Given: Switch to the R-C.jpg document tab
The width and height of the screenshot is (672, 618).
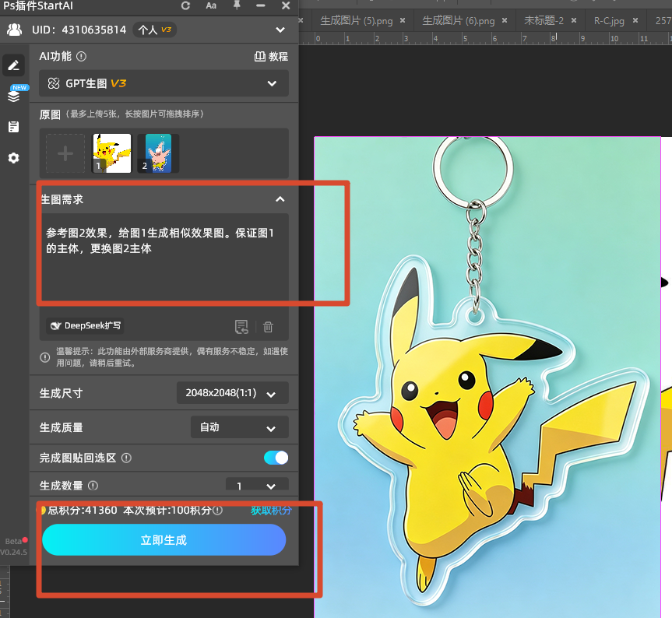Looking at the screenshot, I should 609,20.
